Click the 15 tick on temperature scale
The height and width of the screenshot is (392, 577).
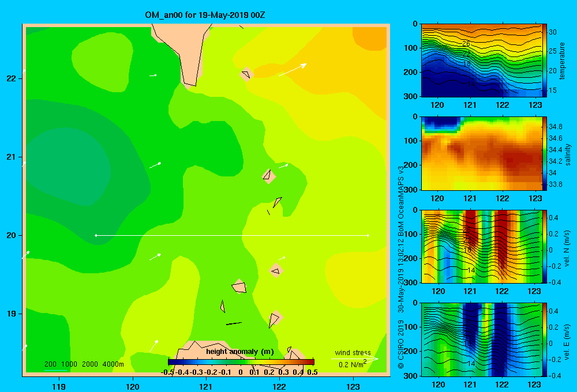tap(553, 90)
